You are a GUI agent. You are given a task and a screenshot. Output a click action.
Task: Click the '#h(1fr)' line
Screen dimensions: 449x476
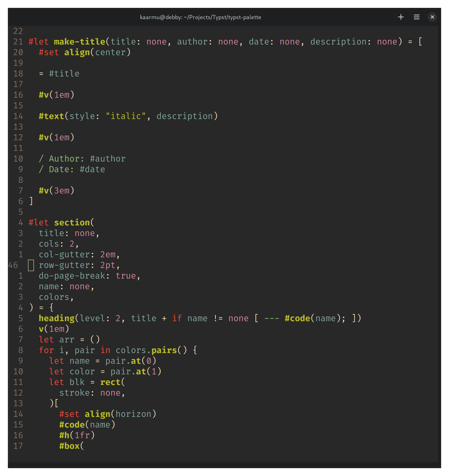[77, 435]
